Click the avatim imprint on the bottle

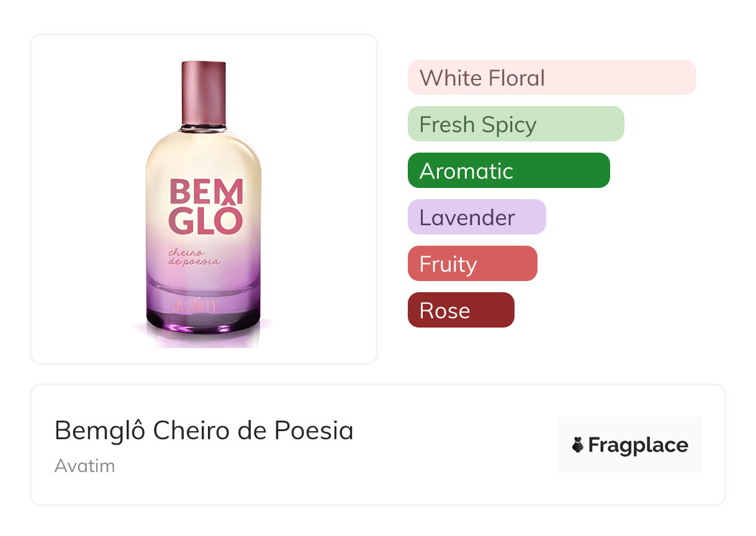(x=192, y=305)
